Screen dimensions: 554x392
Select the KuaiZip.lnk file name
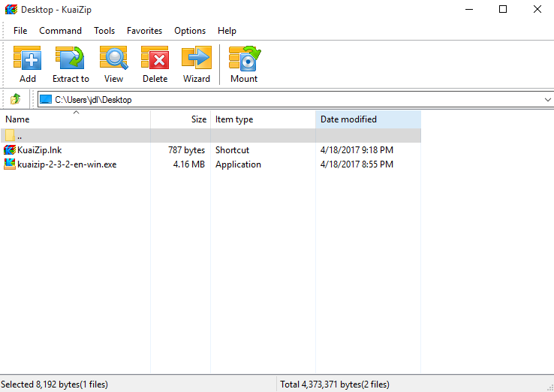[x=40, y=150]
